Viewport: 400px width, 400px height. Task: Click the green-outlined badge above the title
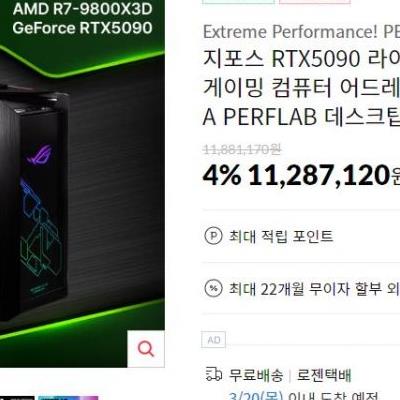238,2
